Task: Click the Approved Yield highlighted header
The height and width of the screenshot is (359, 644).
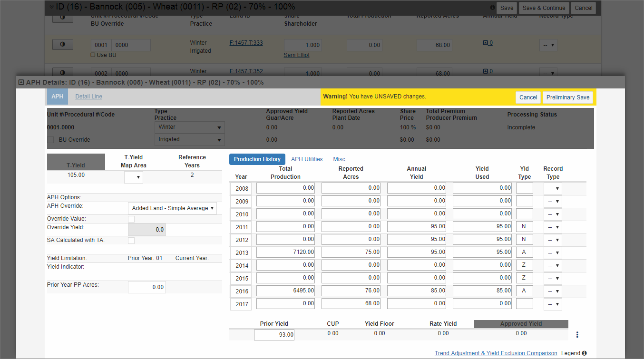Action: click(x=521, y=324)
